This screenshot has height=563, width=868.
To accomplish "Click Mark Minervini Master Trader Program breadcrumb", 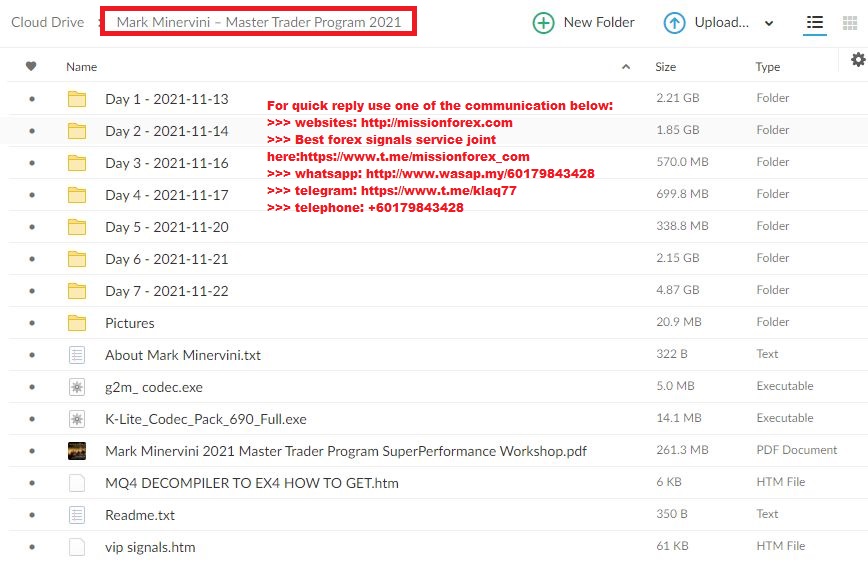I will click(x=259, y=22).
